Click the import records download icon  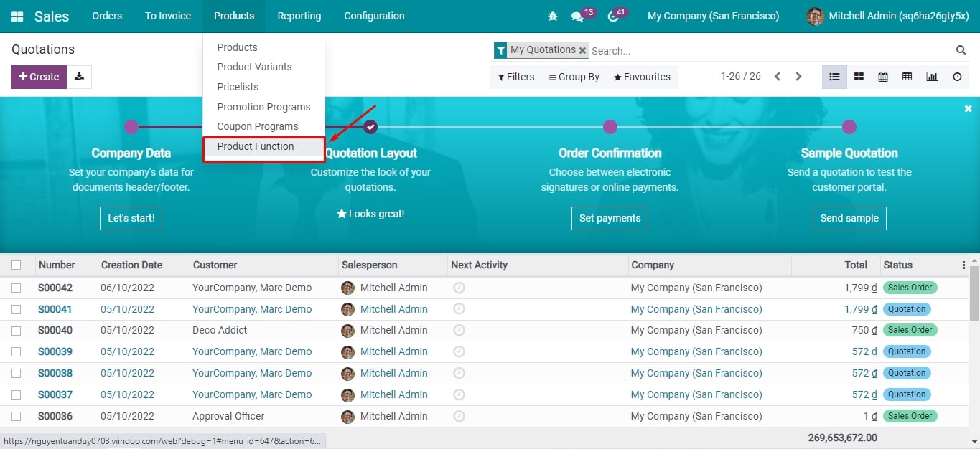pos(79,77)
